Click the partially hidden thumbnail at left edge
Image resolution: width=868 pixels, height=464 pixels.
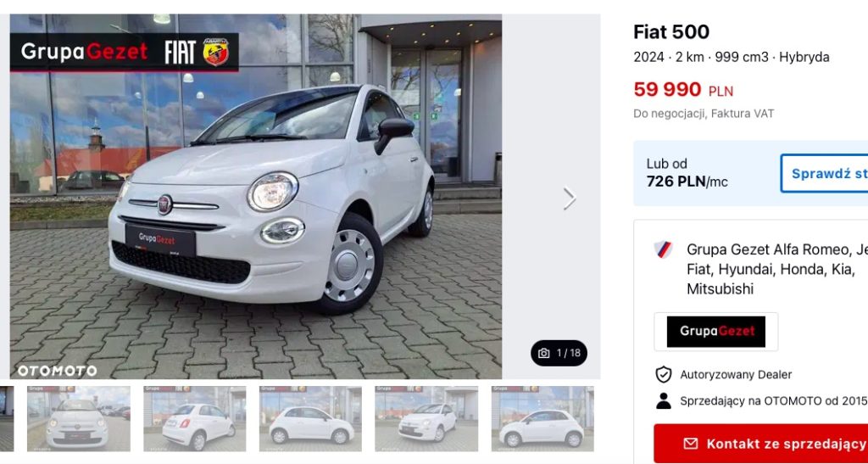pyautogui.click(x=7, y=418)
